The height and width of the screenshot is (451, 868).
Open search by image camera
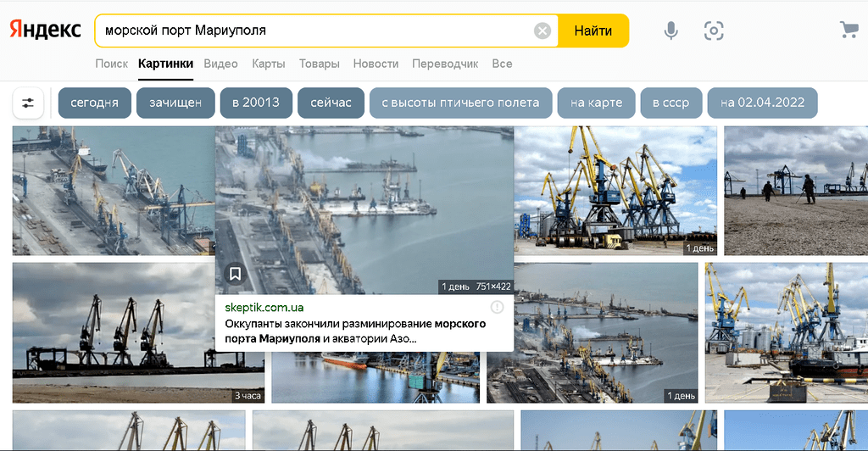tap(714, 31)
